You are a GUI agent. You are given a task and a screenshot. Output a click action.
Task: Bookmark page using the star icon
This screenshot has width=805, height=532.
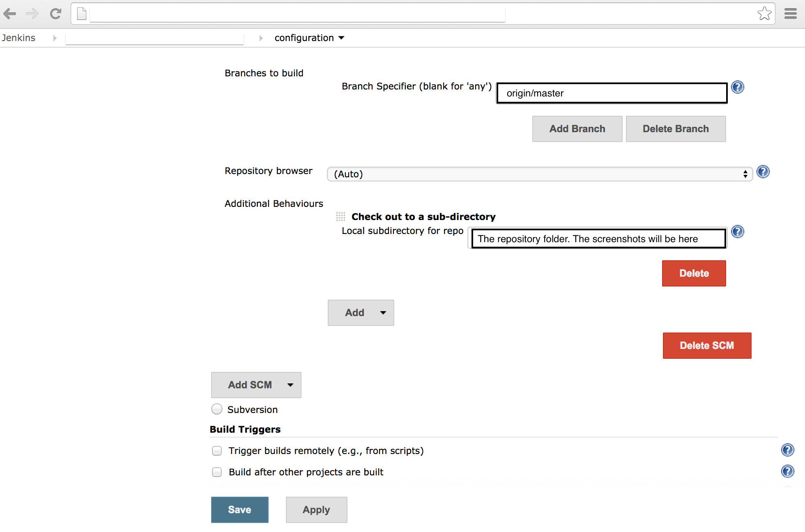[764, 14]
